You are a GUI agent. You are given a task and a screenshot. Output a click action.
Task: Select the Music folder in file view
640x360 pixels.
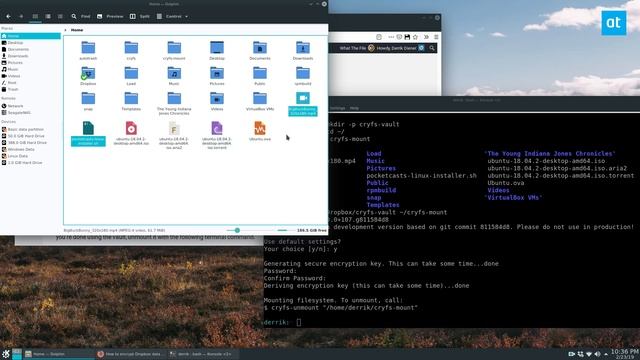(x=174, y=73)
